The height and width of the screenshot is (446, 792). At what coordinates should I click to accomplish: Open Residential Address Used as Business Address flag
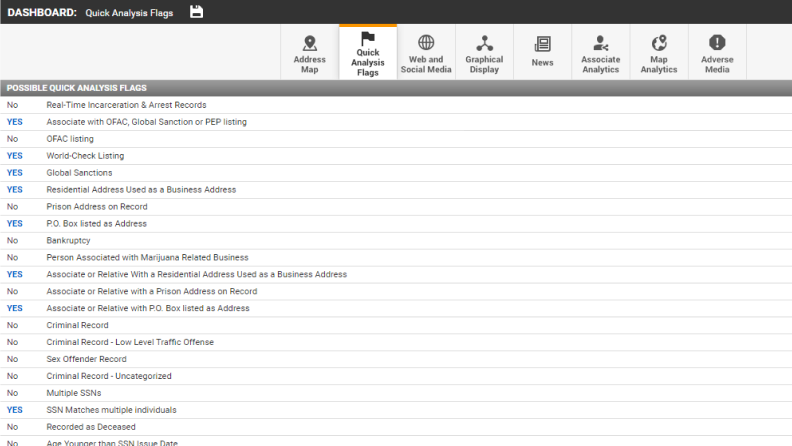(141, 190)
